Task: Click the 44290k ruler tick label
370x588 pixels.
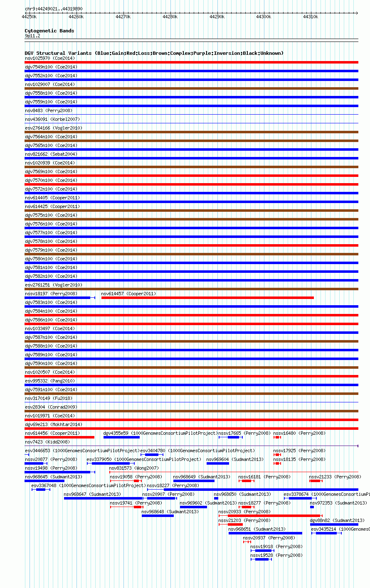Action: click(217, 17)
